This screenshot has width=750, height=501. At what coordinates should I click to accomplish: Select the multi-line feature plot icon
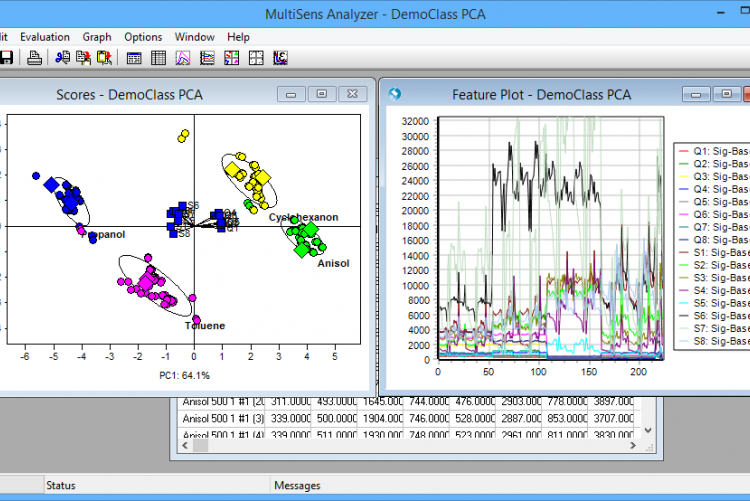(207, 57)
